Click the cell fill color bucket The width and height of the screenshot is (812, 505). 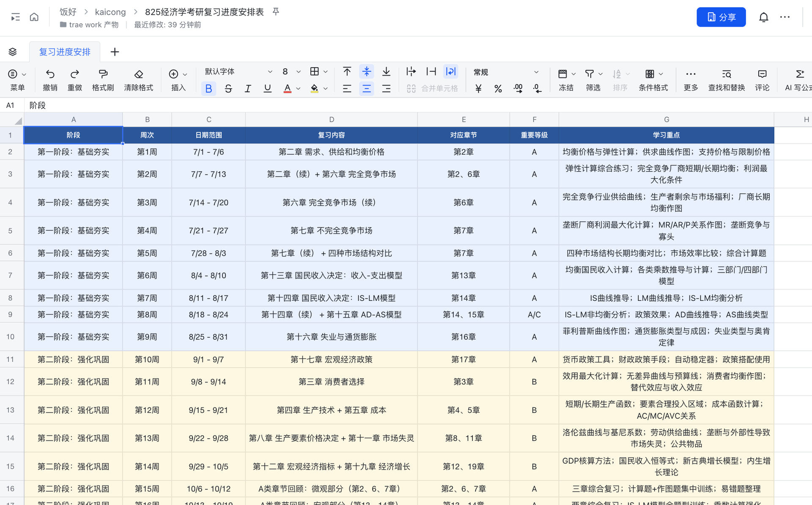tap(314, 88)
